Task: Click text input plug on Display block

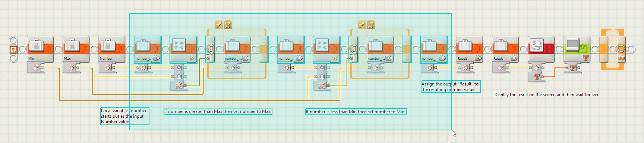Action: click(x=566, y=68)
